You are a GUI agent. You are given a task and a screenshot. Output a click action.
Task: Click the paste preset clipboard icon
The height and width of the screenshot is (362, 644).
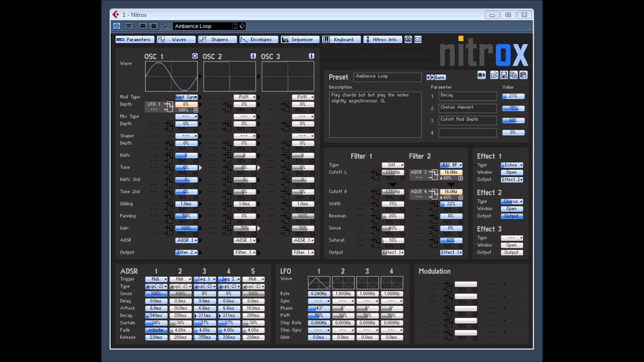[x=523, y=75]
